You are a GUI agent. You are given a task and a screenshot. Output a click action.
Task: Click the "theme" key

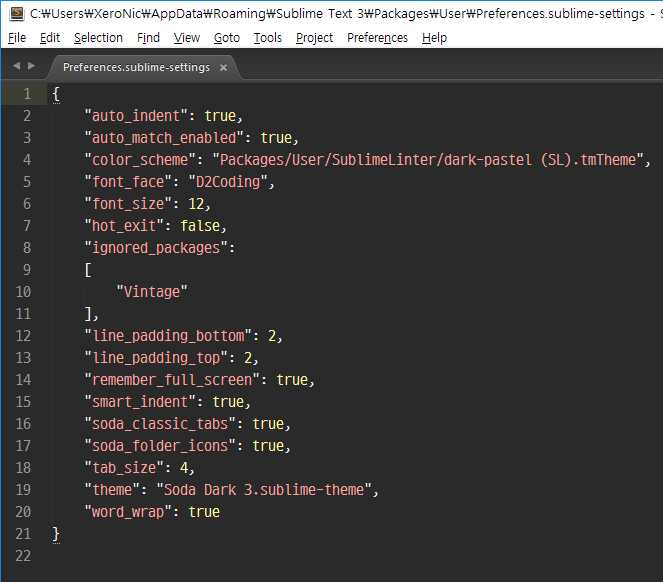tap(112, 490)
